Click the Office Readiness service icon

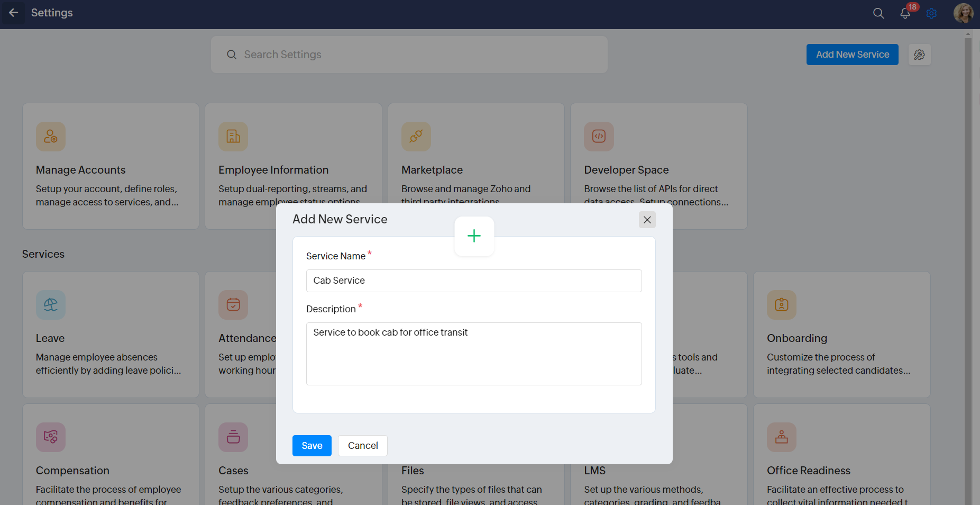click(782, 437)
